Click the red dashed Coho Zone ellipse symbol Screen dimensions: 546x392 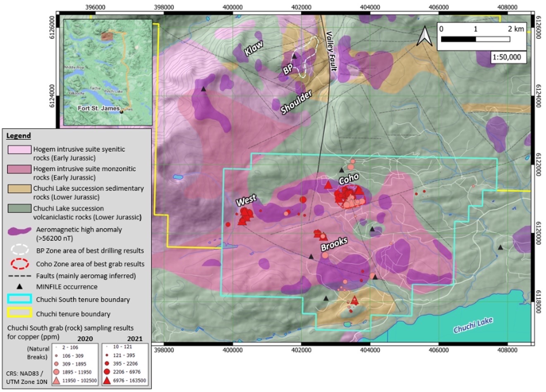[19, 263]
